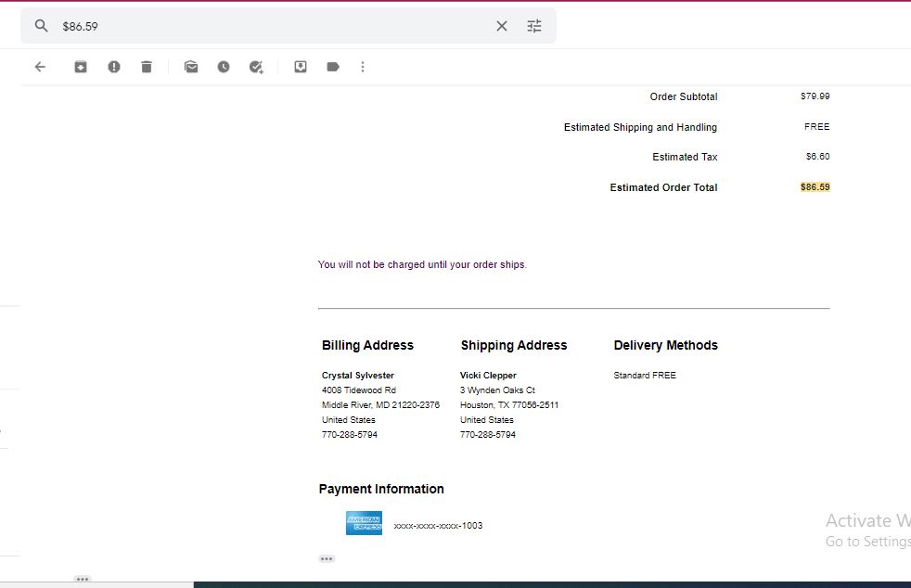Viewport: 911px width, 588px height.
Task: Click the Estimated Tax amount $6.60
Action: (818, 157)
